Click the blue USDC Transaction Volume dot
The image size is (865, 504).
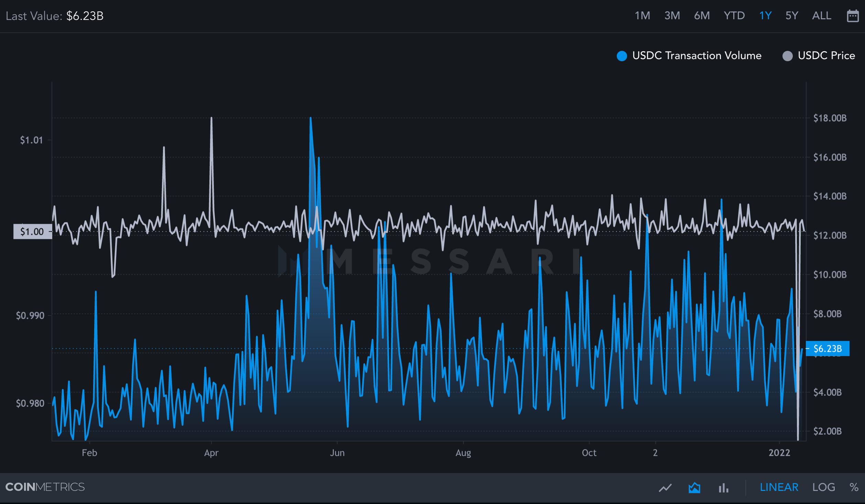[622, 56]
